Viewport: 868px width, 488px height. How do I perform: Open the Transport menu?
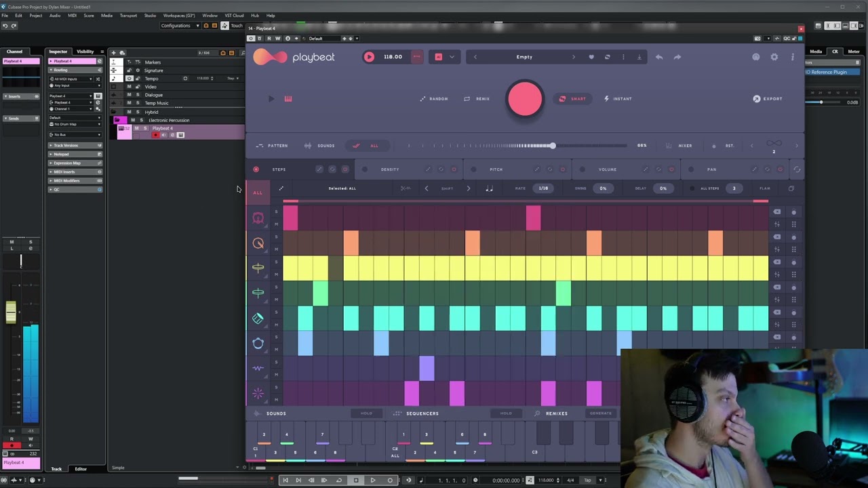tap(128, 16)
